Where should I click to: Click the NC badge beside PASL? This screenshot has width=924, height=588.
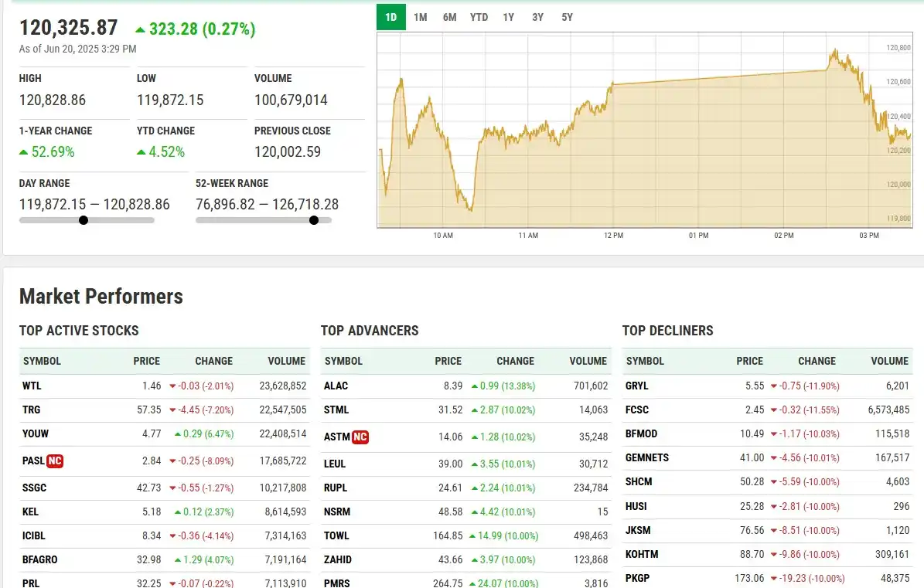(55, 461)
